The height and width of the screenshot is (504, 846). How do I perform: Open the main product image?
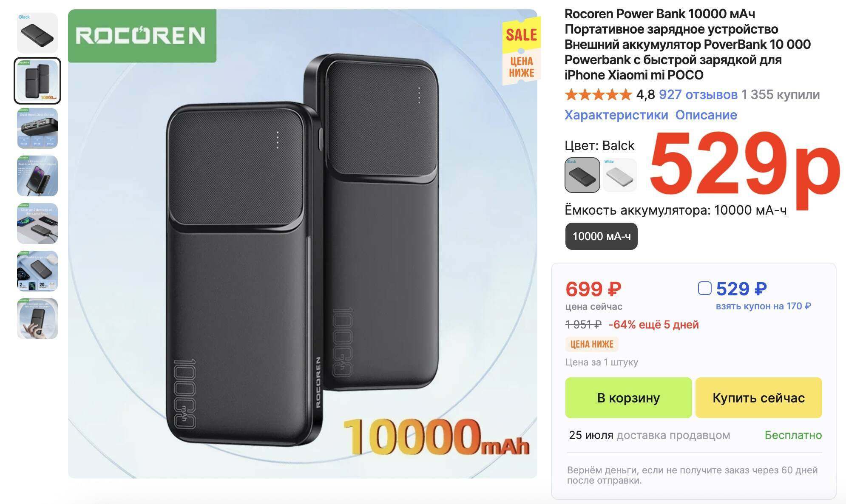pos(302,244)
